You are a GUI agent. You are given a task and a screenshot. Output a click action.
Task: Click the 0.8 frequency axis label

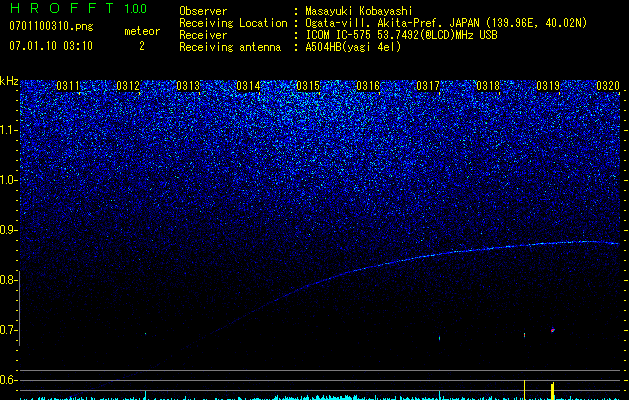pos(9,280)
